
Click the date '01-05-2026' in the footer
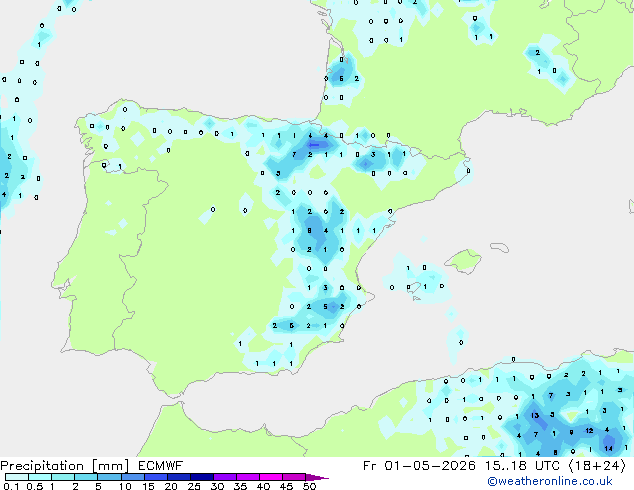pos(430,466)
